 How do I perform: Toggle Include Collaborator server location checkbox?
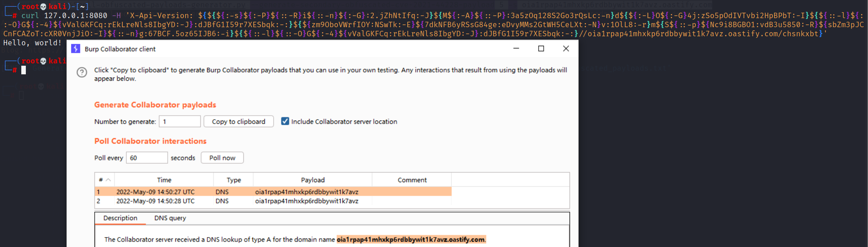[285, 121]
